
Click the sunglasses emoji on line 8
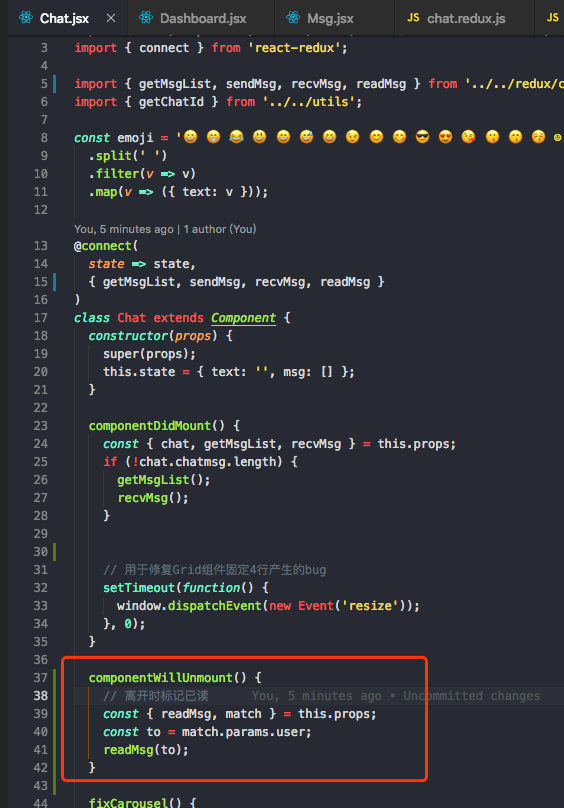[x=422, y=137]
